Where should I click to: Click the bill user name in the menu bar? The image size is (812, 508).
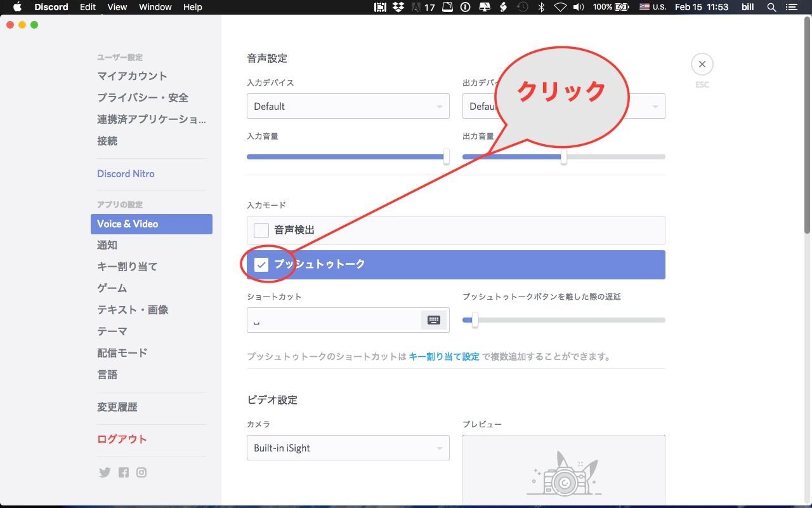click(x=747, y=7)
